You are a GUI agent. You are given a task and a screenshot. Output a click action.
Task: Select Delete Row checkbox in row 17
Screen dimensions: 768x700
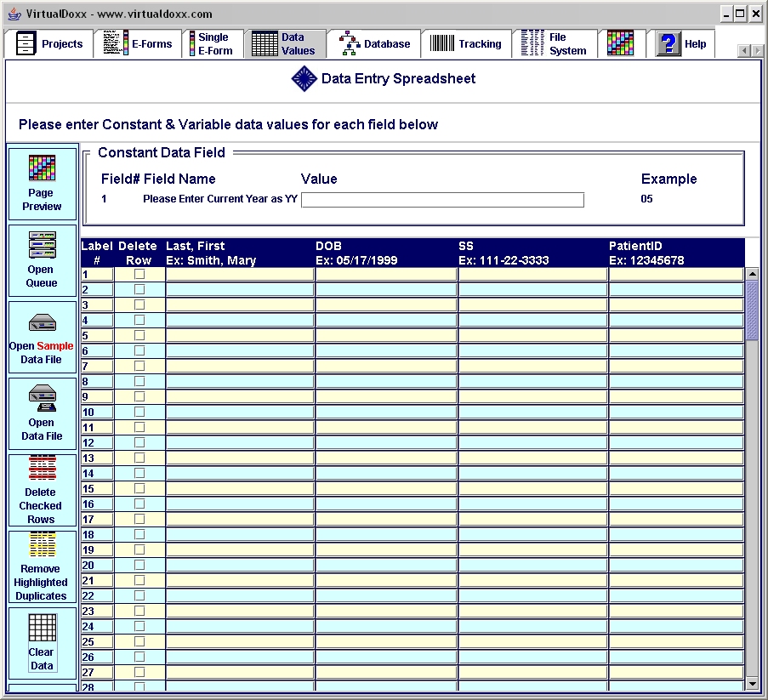139,519
